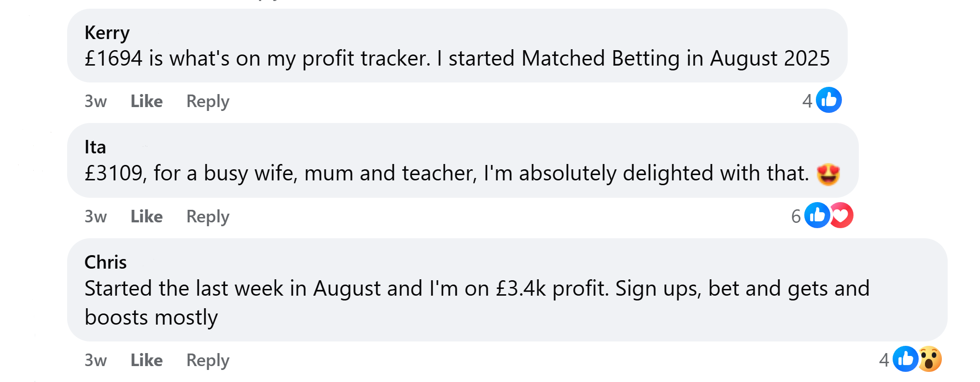Screen dimensions: 980x382
Task: Open Kerry's profile
Action: click(x=107, y=33)
